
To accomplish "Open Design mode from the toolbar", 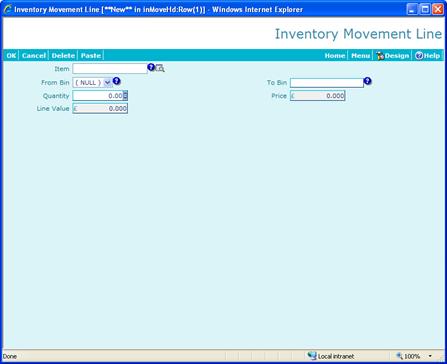I will [393, 56].
